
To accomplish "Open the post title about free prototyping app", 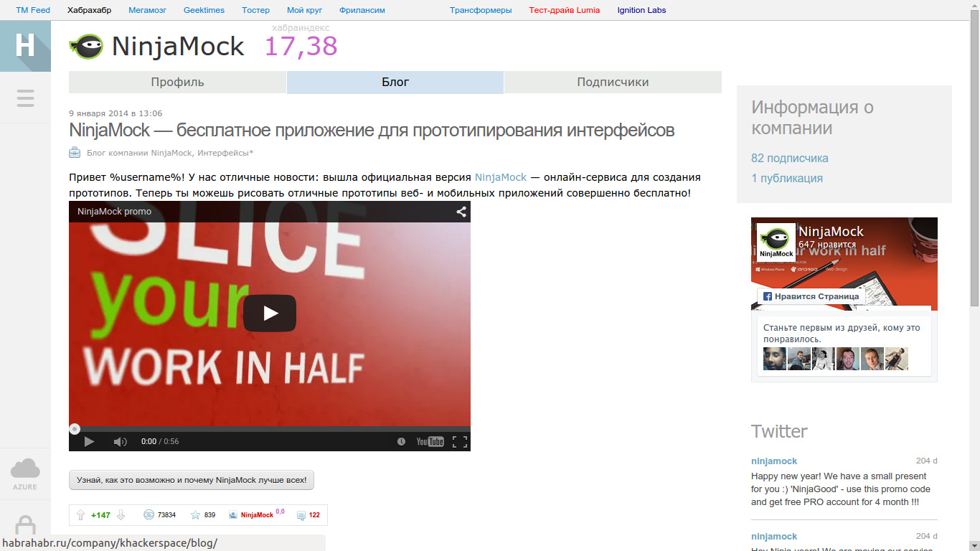I will 372,131.
